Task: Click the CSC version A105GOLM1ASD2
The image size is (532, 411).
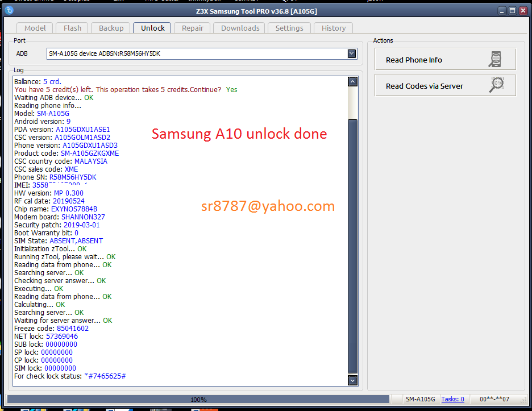Action: (82, 138)
